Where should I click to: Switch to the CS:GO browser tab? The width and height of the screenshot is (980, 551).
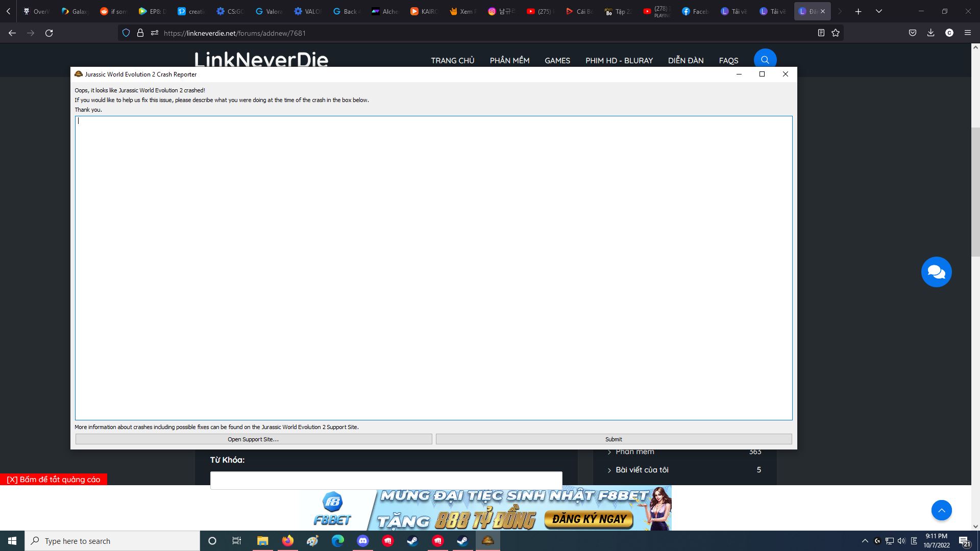(230, 11)
